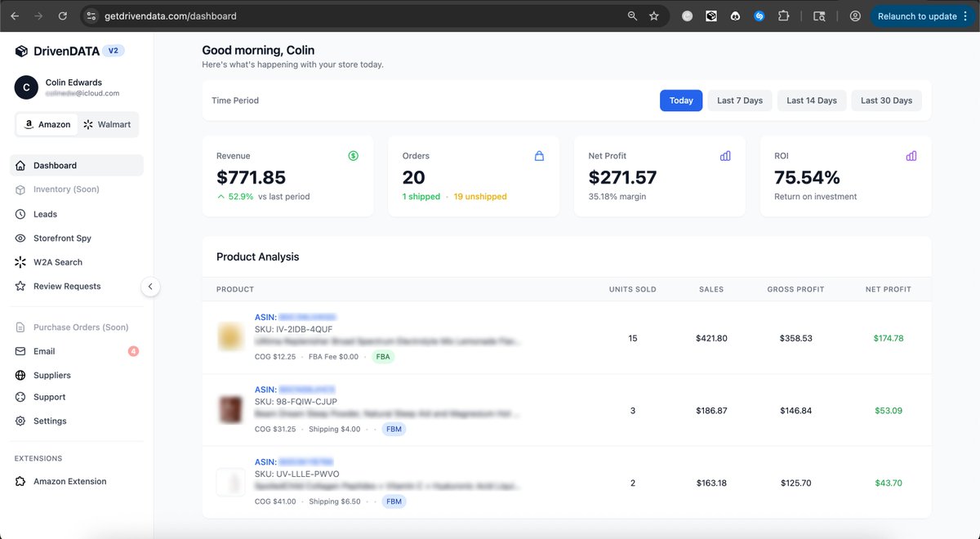Click the ROI chart icon
980x539 pixels.
pos(911,155)
